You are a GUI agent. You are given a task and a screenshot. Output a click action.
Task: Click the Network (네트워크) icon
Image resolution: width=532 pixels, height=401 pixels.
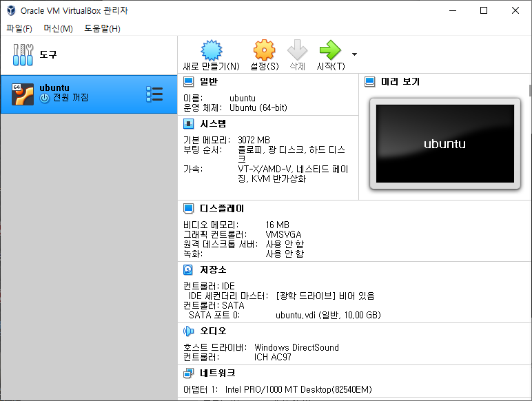point(189,373)
